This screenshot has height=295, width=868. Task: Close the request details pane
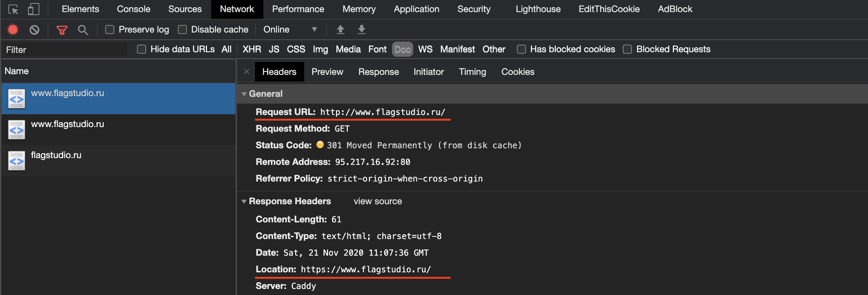coord(247,72)
